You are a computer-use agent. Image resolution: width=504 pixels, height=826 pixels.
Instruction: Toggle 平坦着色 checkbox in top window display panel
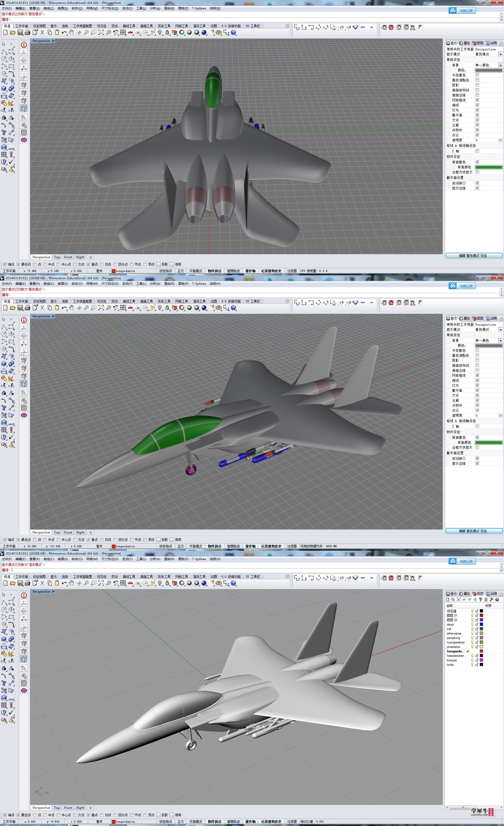tap(477, 75)
